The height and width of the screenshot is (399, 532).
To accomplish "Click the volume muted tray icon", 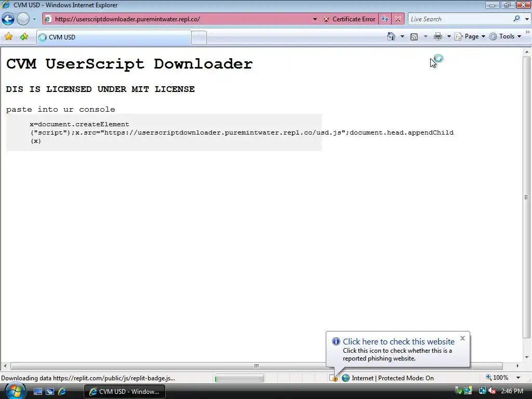I will pyautogui.click(x=491, y=391).
